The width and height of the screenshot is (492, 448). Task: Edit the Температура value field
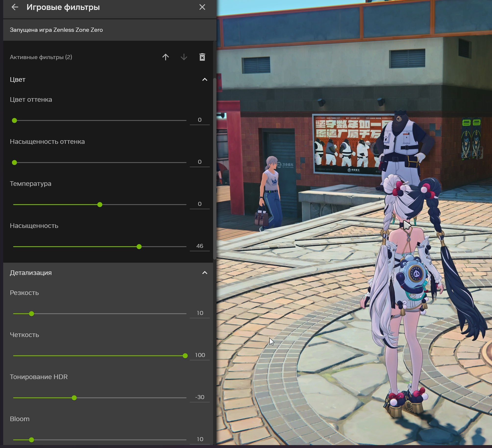(200, 204)
